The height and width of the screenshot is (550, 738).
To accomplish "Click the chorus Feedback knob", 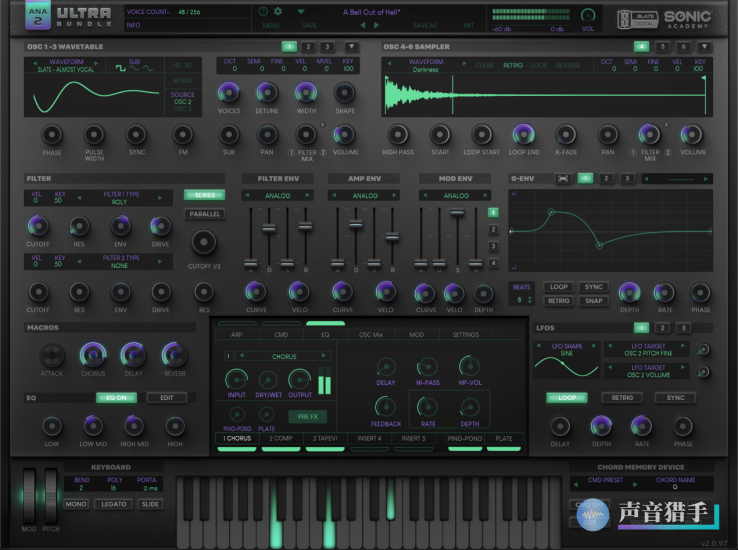I will [x=385, y=404].
